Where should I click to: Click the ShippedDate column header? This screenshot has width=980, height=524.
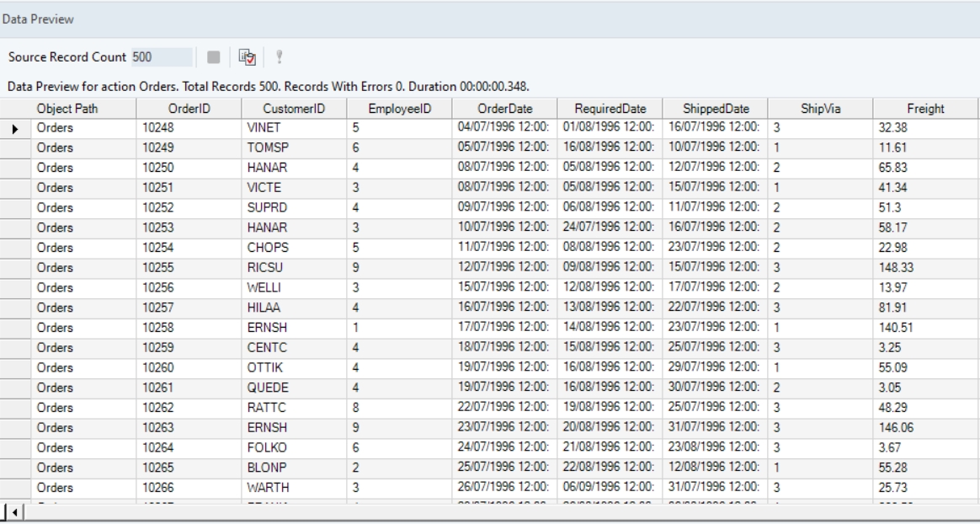click(715, 109)
